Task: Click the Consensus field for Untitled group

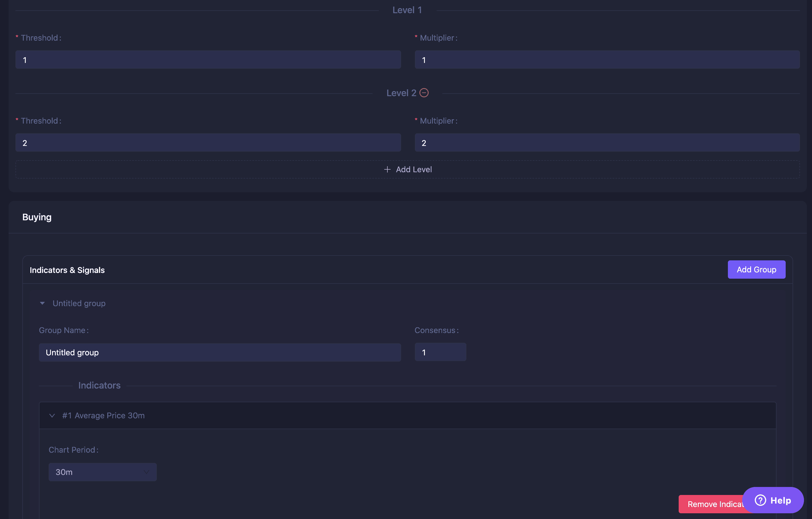Action: coord(440,352)
